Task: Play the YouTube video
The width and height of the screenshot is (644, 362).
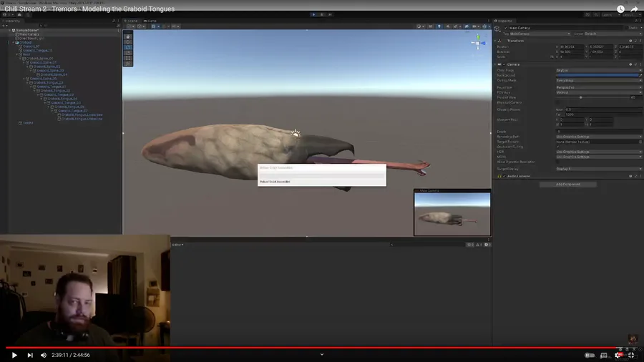Action: point(14,355)
